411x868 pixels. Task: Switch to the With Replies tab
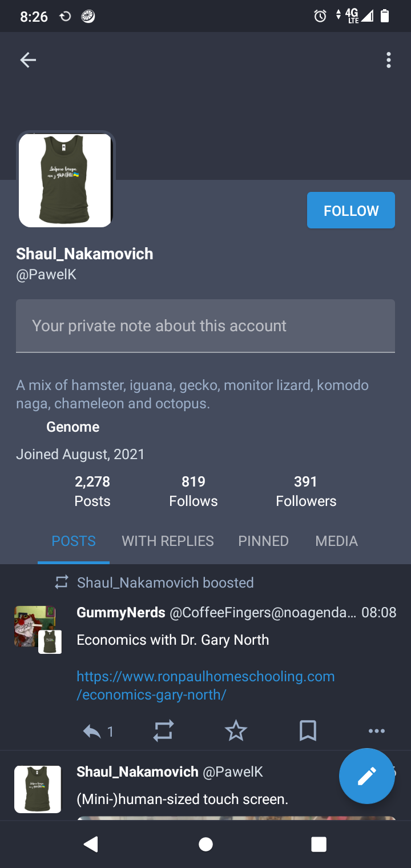pos(168,541)
